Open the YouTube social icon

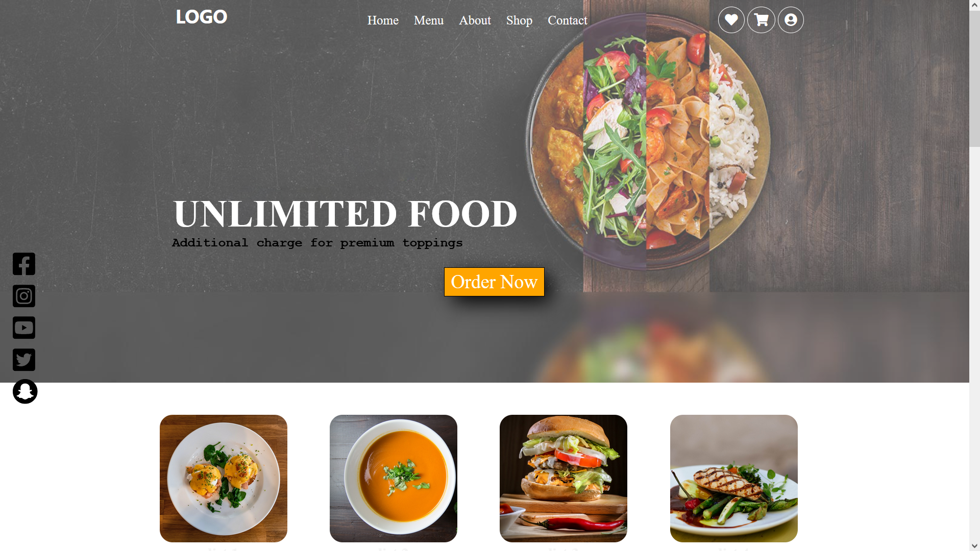(x=24, y=328)
